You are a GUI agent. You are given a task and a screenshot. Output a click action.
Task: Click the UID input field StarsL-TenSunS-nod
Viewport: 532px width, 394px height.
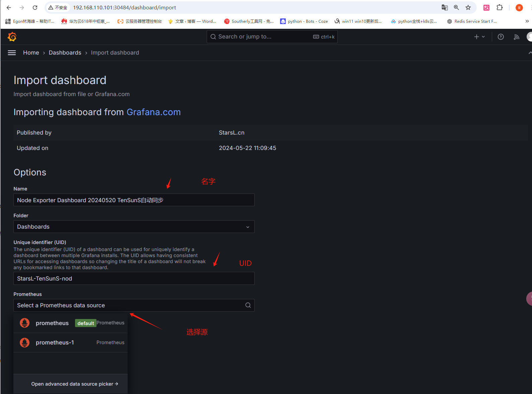[134, 279]
